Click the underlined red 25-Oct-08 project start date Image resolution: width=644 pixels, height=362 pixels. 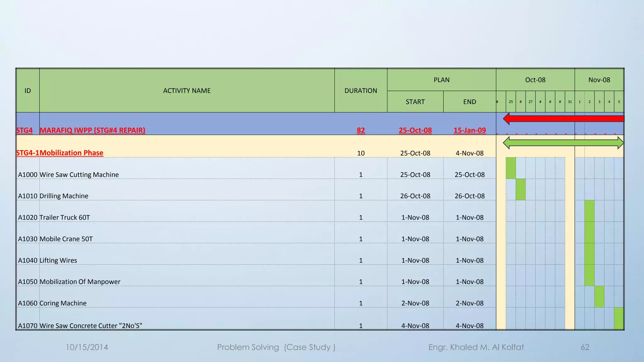(415, 130)
